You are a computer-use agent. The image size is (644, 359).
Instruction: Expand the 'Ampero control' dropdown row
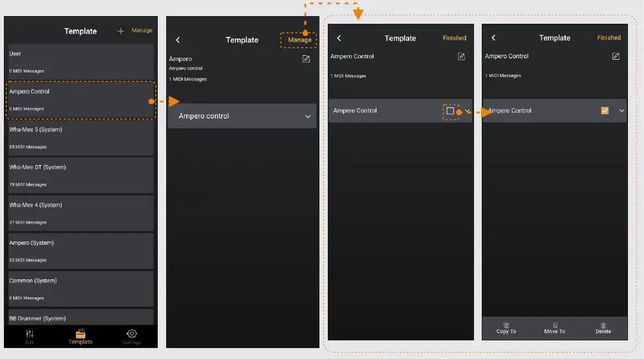tap(242, 116)
